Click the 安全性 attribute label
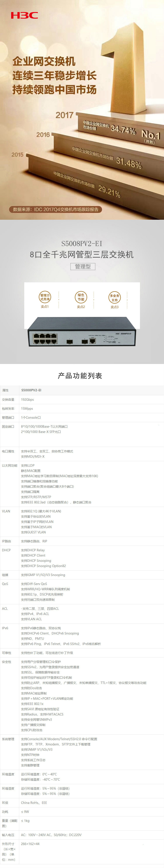Screen dimensions: 164x868 (x=6, y=662)
